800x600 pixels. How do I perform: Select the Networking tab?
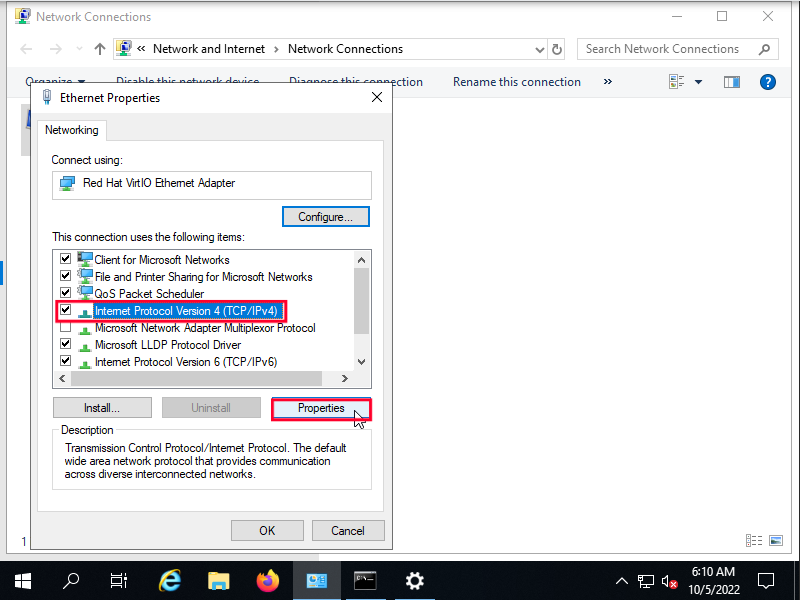coord(71,130)
